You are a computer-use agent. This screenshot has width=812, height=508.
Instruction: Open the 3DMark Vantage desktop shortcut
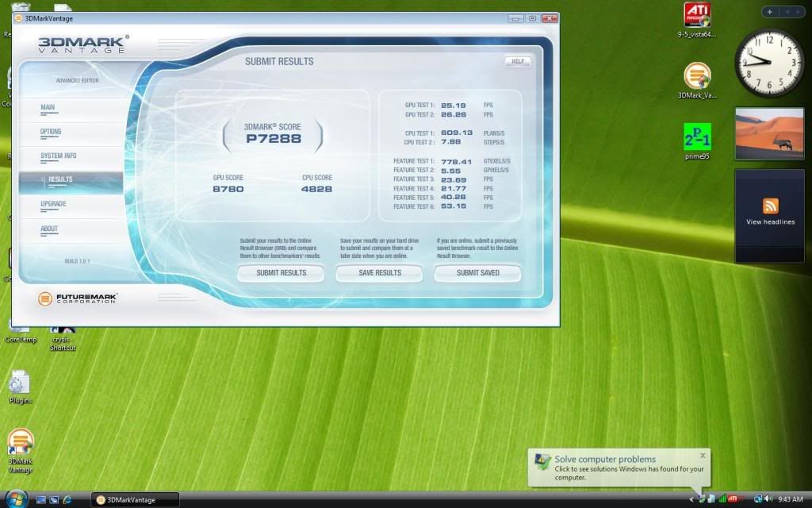point(21,450)
